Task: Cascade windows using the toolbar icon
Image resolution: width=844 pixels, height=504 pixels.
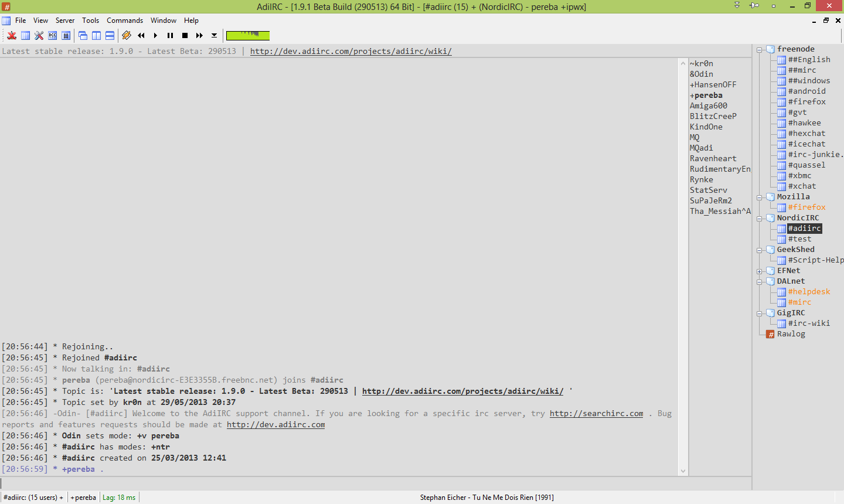Action: (x=83, y=35)
